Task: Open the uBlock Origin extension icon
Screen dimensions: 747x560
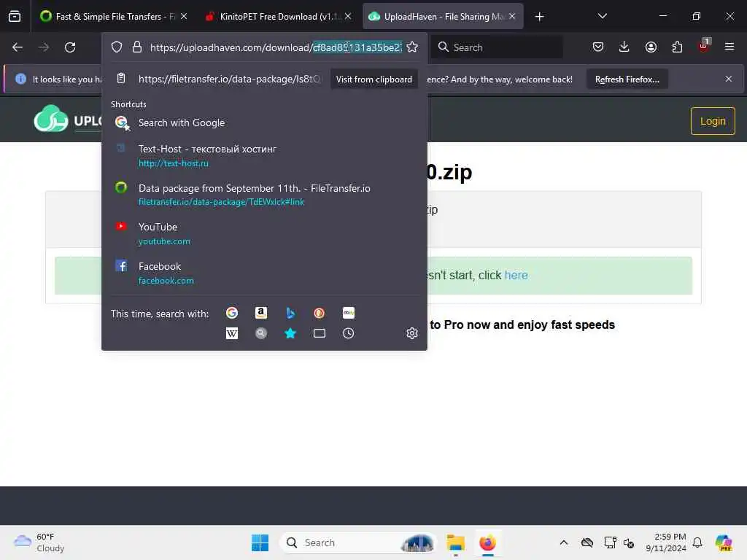Action: point(704,46)
